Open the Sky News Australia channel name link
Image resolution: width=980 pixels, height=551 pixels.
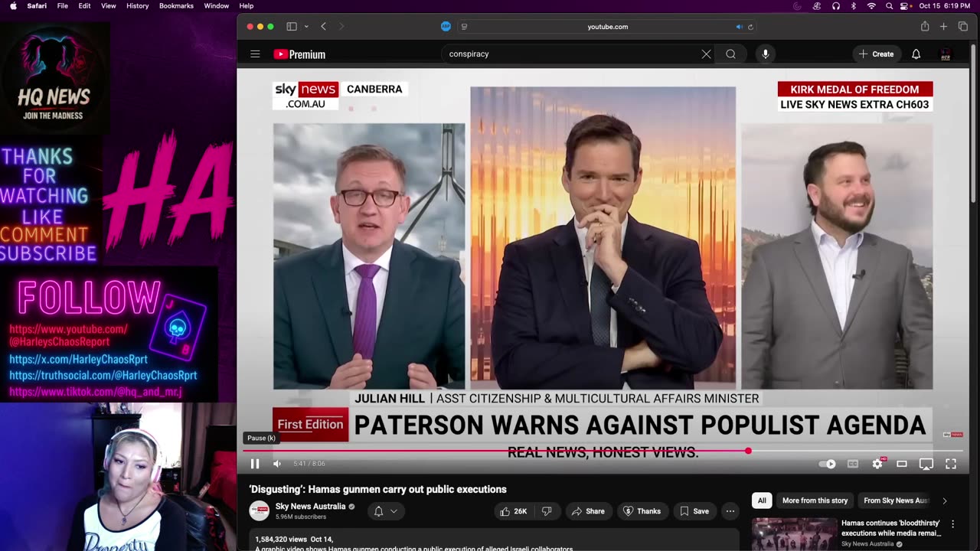[x=310, y=507]
